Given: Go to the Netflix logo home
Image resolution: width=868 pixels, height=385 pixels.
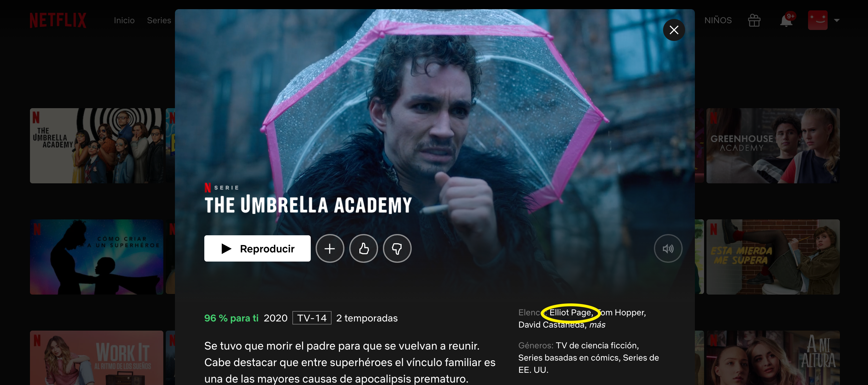Looking at the screenshot, I should (57, 20).
